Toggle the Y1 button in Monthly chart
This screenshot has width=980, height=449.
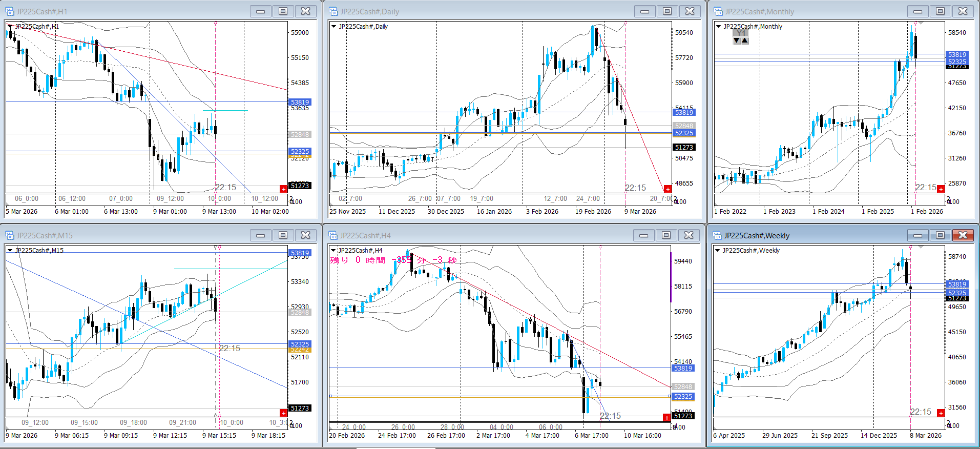point(741,33)
